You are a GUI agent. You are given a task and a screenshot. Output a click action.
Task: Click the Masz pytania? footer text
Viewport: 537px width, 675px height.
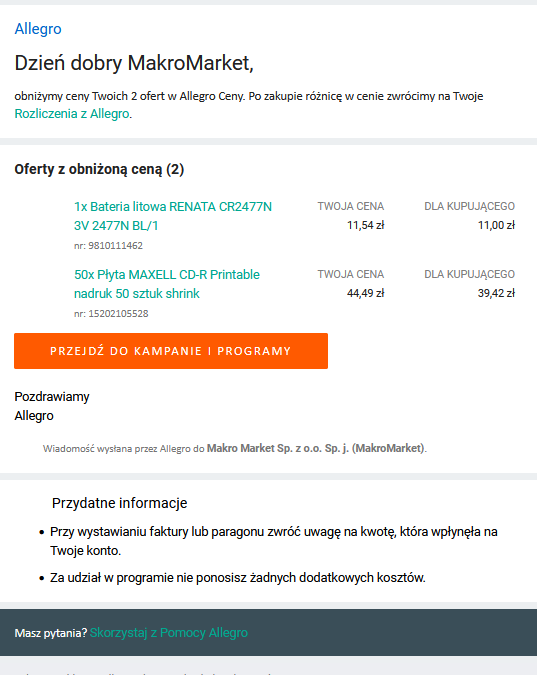coord(51,633)
